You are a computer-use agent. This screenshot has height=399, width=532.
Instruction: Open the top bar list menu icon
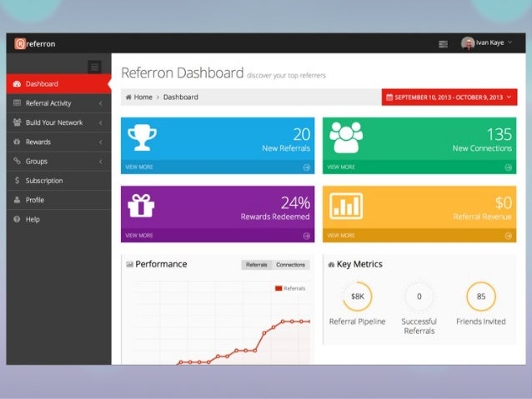443,44
